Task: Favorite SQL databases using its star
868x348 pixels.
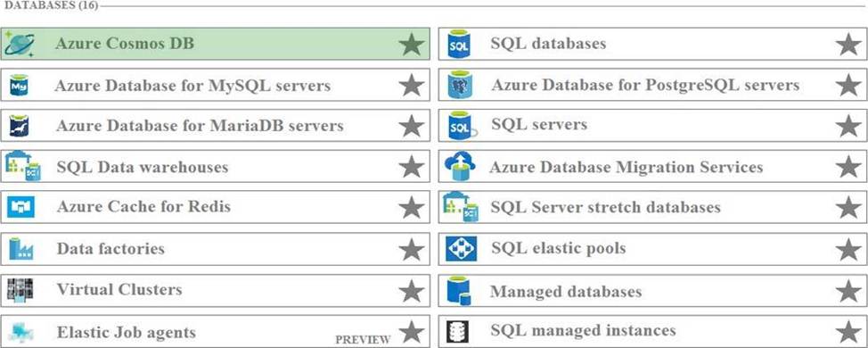Action: pyautogui.click(x=848, y=45)
